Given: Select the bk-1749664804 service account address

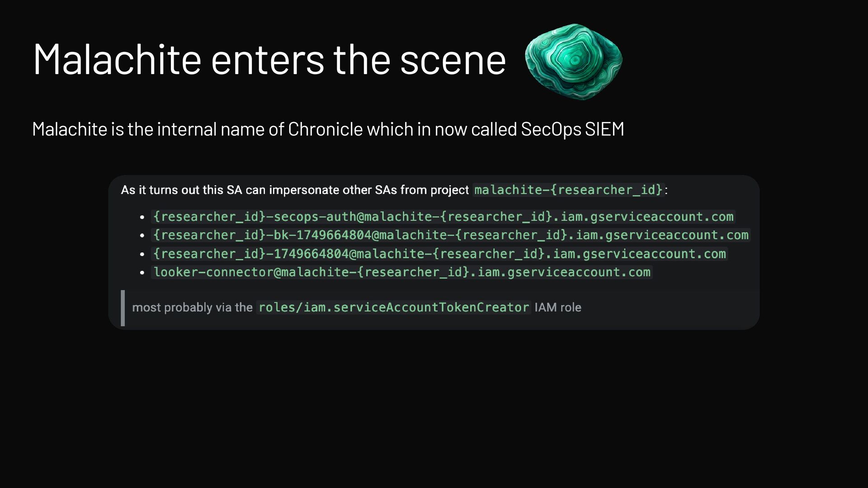Looking at the screenshot, I should click(x=451, y=235).
